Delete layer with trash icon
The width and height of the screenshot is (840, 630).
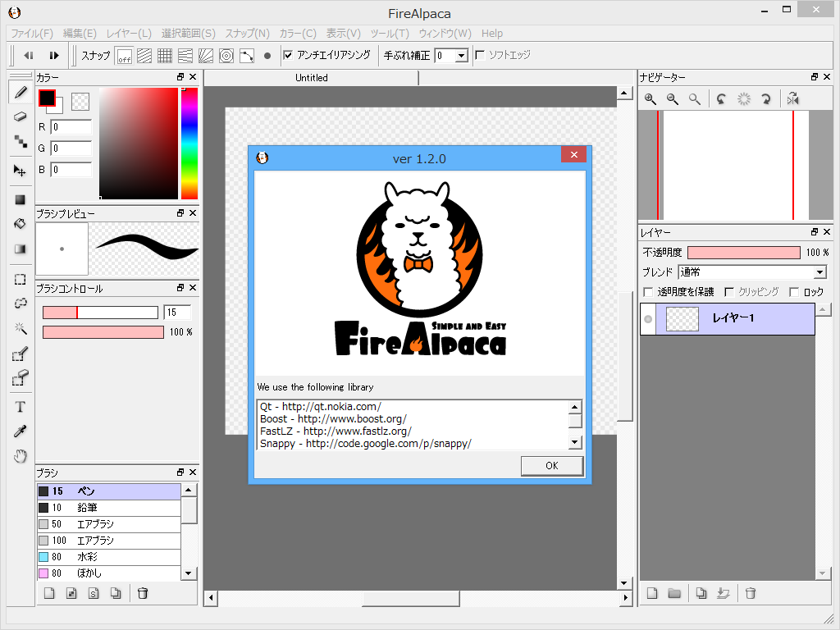pyautogui.click(x=751, y=593)
